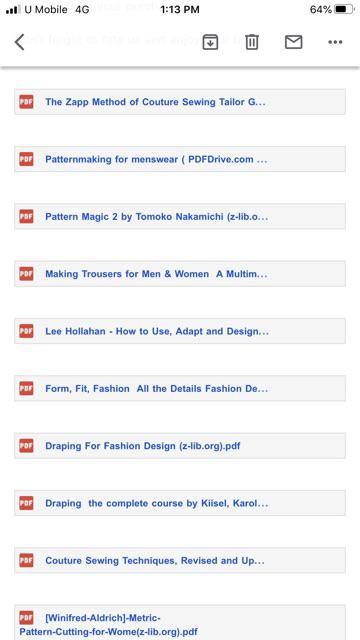
Task: Open Winifred-Aldrich Metric Pattern Cutting PDF
Action: [x=180, y=623]
